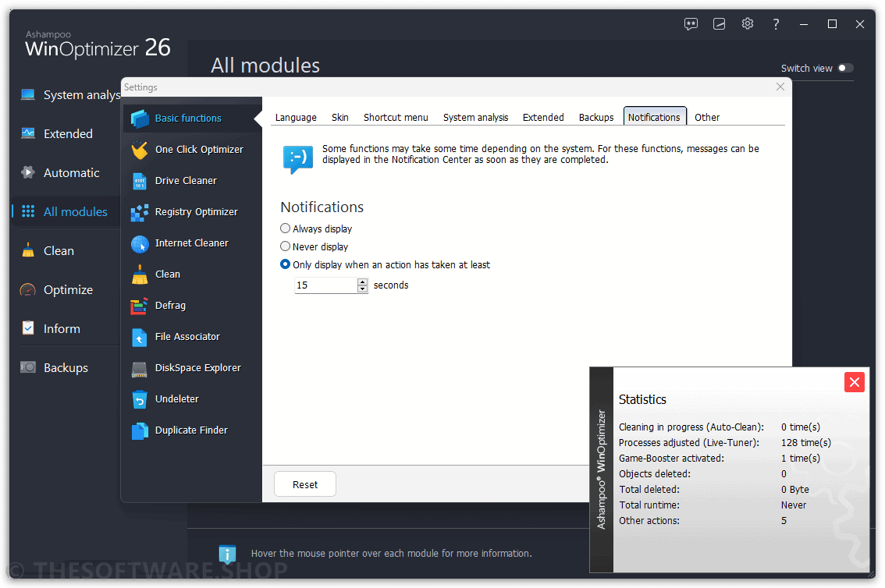
Task: Open the Extended tab in Settings
Action: tap(543, 117)
